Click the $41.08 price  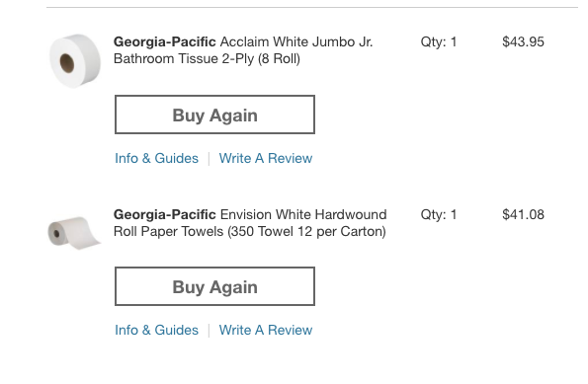[523, 214]
